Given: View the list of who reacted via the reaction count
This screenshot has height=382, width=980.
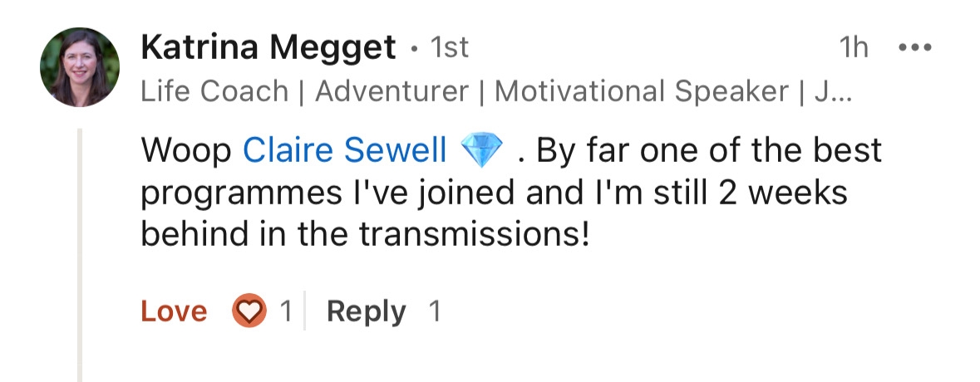Looking at the screenshot, I should point(286,311).
